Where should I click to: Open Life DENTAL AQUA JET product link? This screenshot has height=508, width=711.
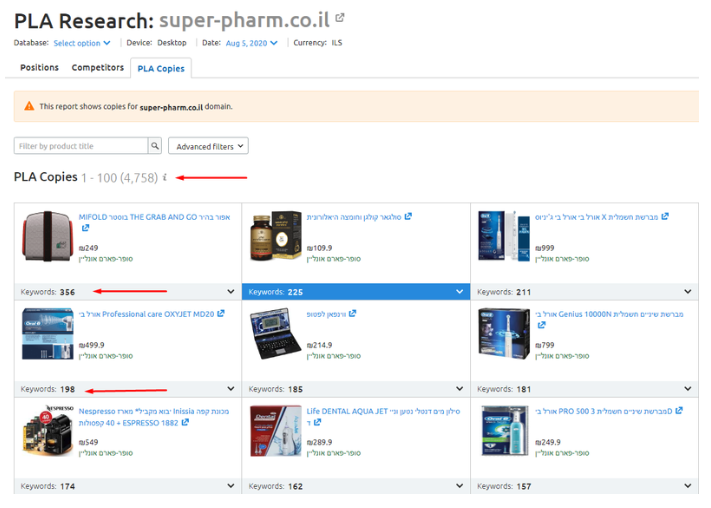[383, 411]
